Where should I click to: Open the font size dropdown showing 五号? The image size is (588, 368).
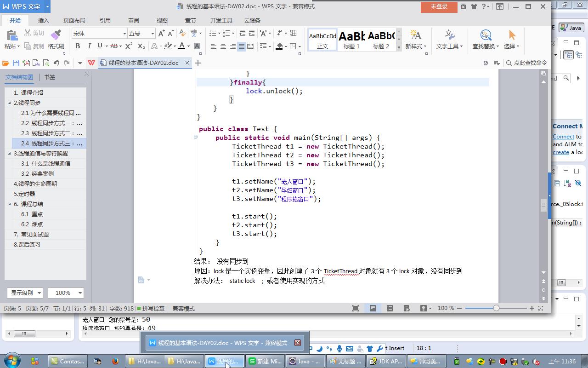(x=153, y=34)
